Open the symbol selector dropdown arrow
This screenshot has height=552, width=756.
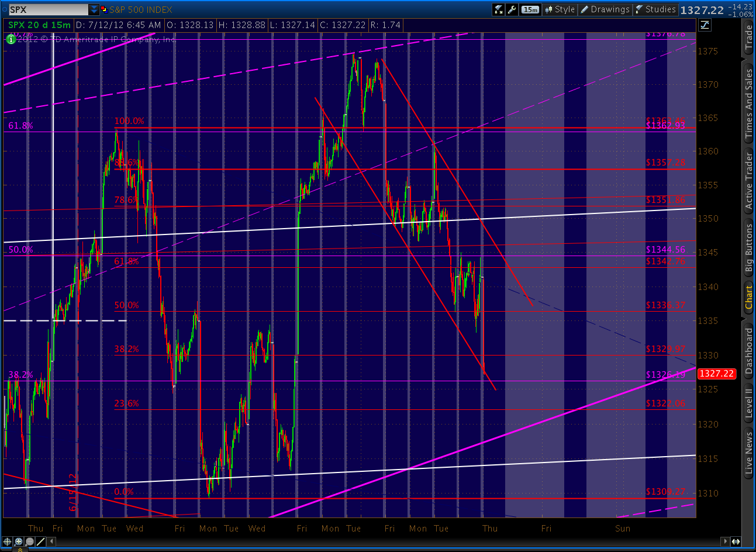(x=94, y=9)
